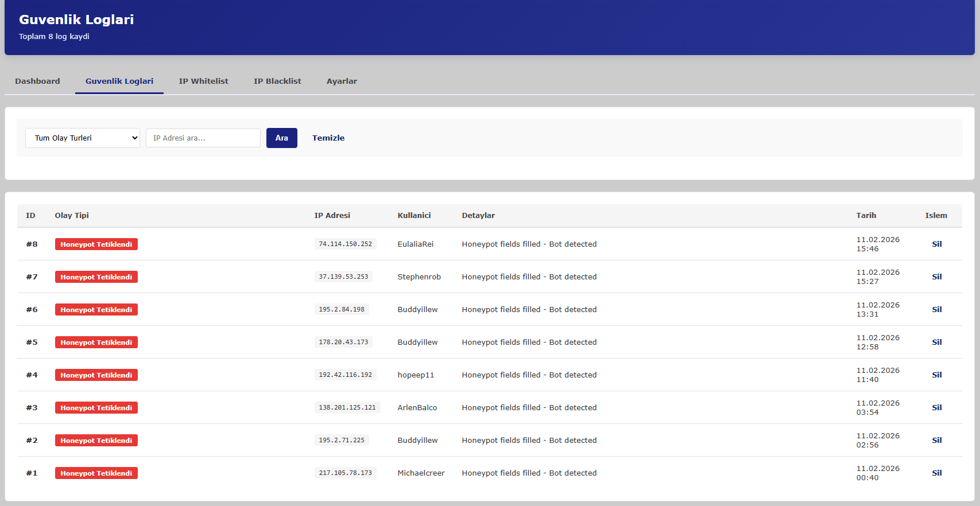Click details text in row #2
The height and width of the screenshot is (506, 980).
pos(529,440)
